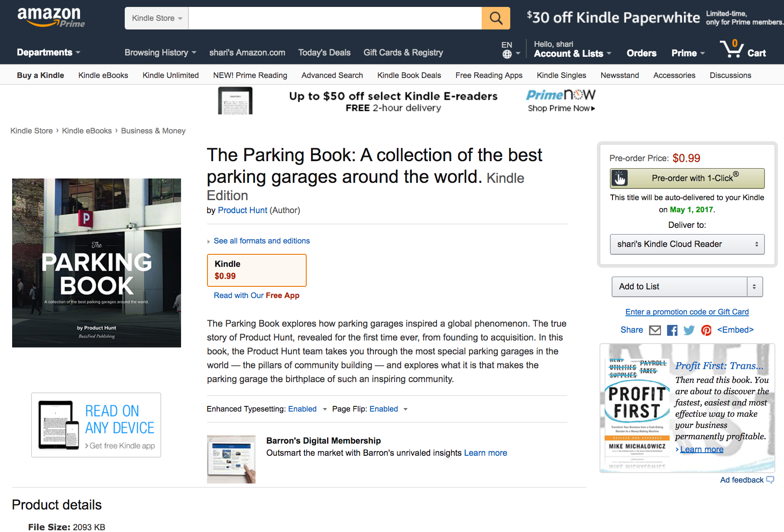
Task: Share the book on Twitter
Action: (689, 330)
